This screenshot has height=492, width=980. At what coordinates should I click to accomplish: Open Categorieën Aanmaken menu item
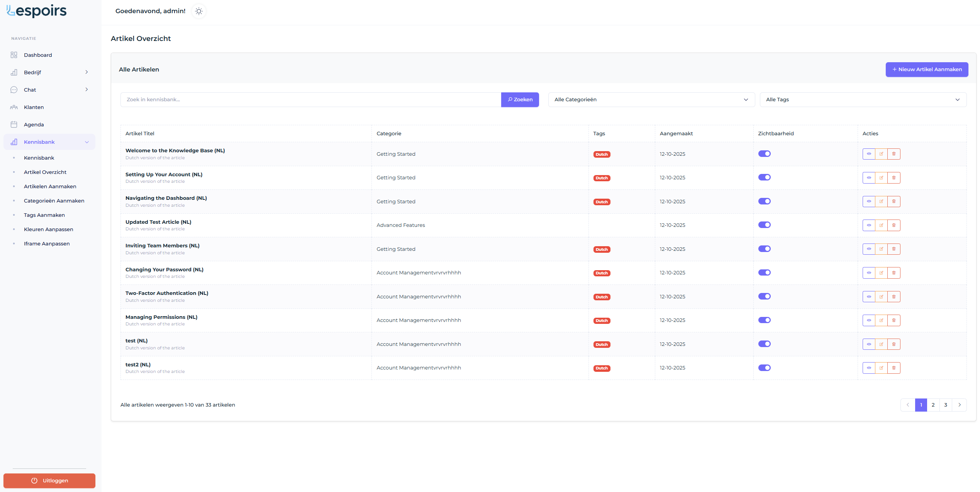[54, 201]
